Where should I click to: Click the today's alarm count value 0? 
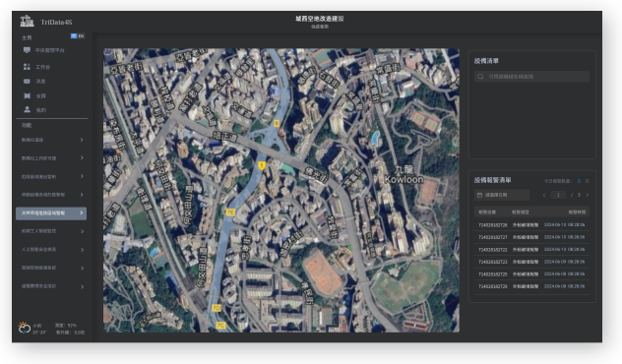(x=579, y=181)
